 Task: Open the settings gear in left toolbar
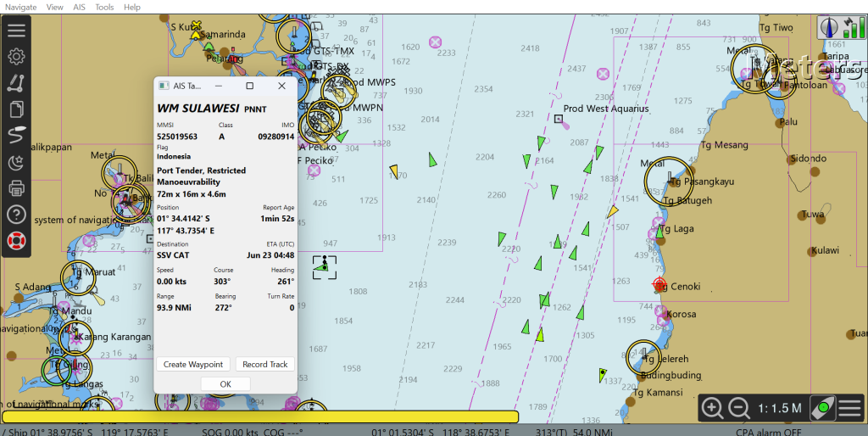[16, 57]
